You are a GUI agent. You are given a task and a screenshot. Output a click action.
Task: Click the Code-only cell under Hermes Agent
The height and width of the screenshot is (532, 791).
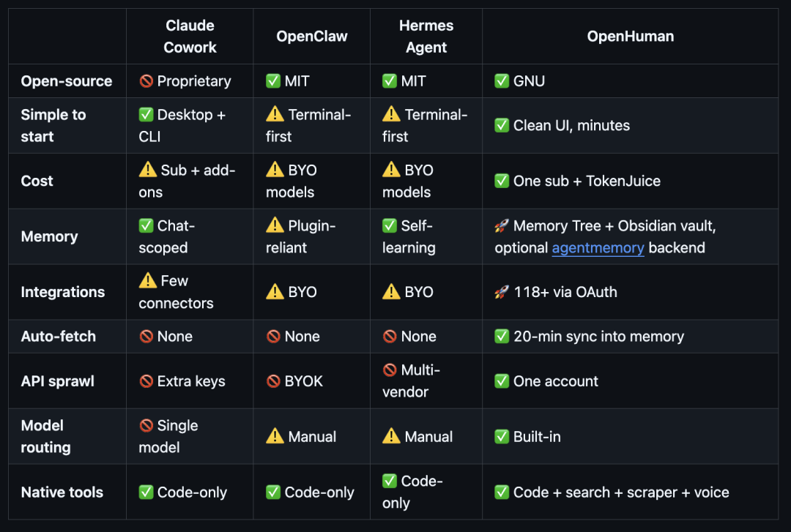[x=426, y=492]
